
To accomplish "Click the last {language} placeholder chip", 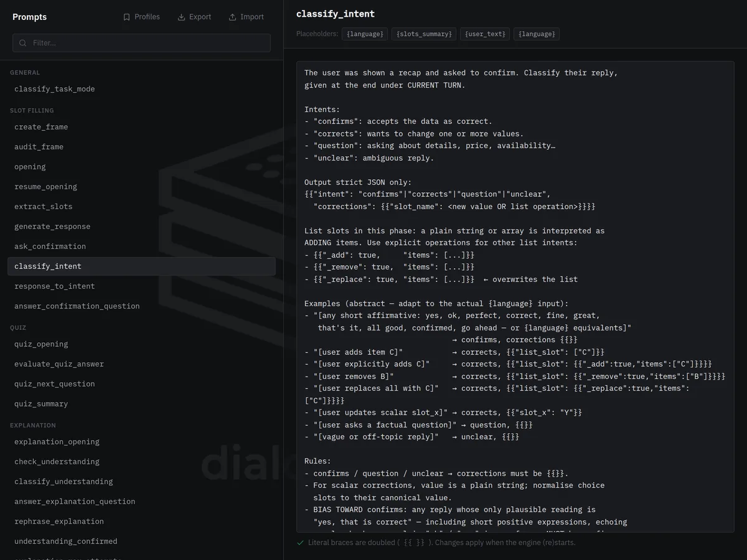I will click(537, 34).
